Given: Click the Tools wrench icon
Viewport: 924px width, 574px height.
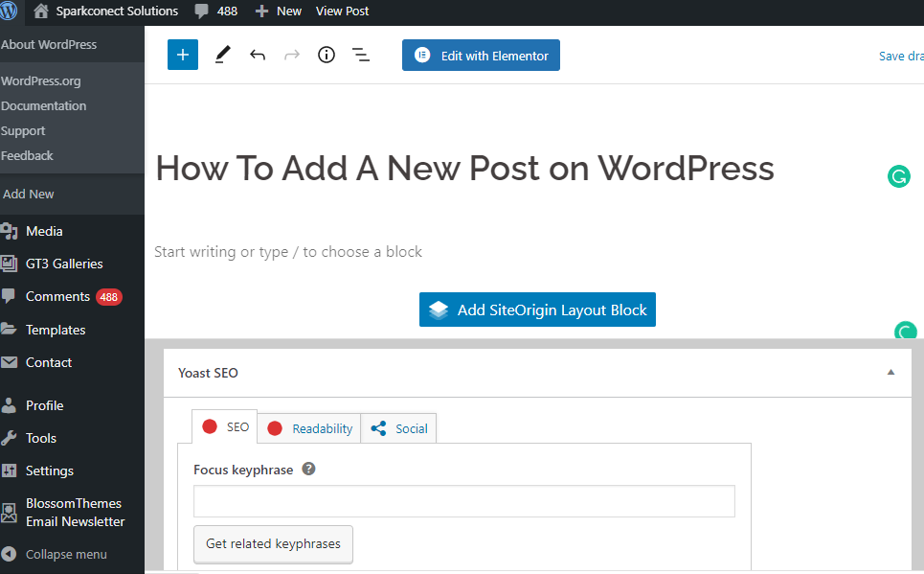Looking at the screenshot, I should 9,438.
